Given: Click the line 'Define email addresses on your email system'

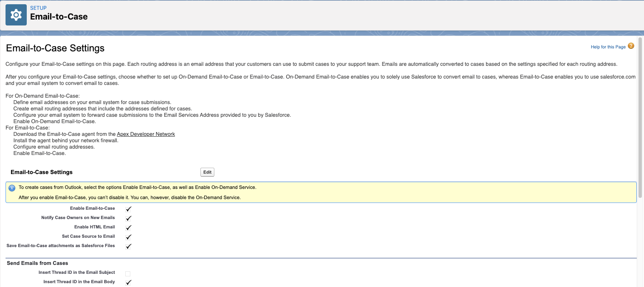Looking at the screenshot, I should coord(92,102).
